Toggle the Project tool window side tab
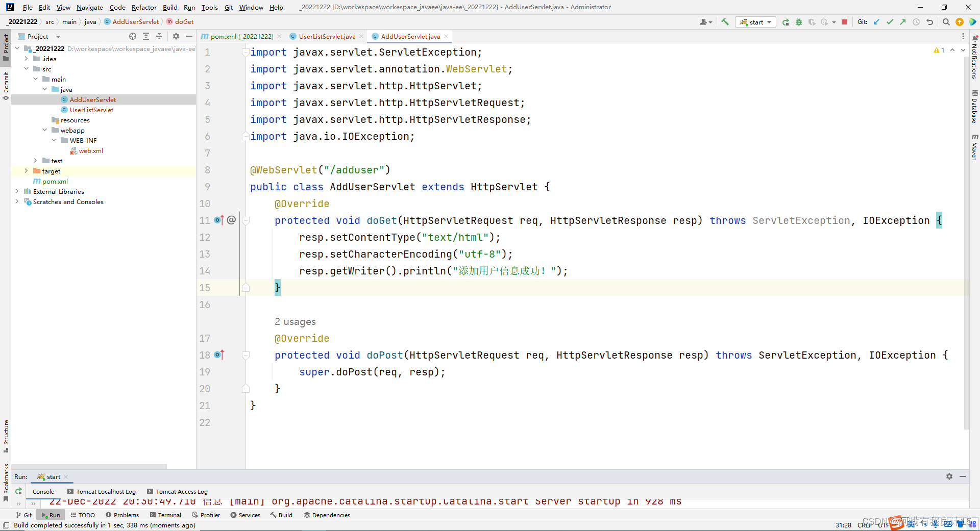Image resolution: width=980 pixels, height=531 pixels. [6, 46]
